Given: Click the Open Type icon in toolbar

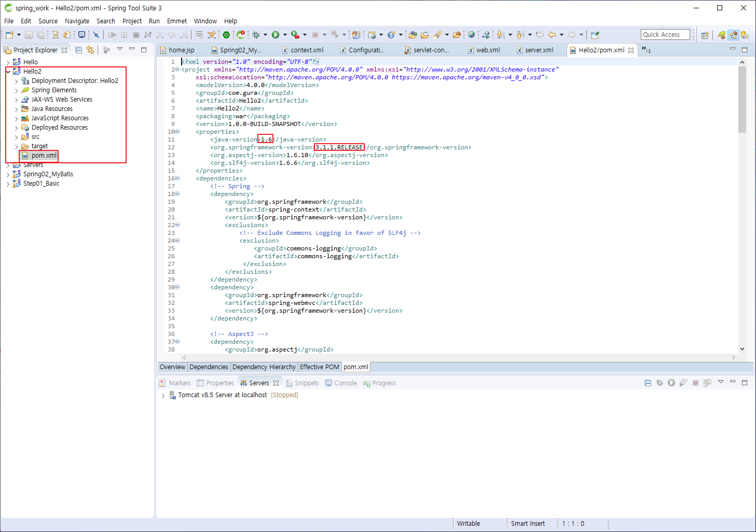Looking at the screenshot, I should click(413, 35).
